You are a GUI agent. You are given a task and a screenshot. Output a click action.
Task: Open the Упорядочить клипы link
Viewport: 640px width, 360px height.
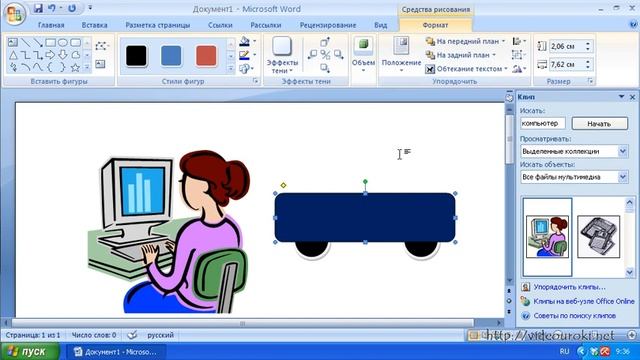pyautogui.click(x=569, y=287)
